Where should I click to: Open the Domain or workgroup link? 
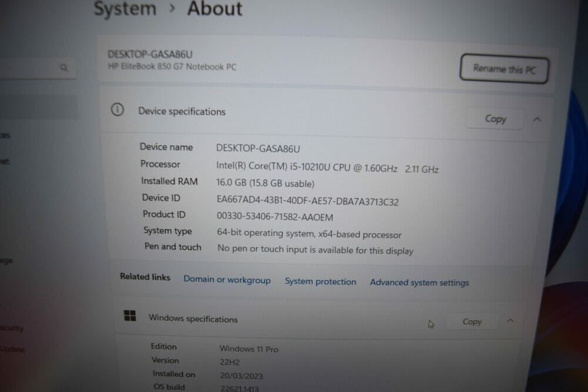(227, 280)
